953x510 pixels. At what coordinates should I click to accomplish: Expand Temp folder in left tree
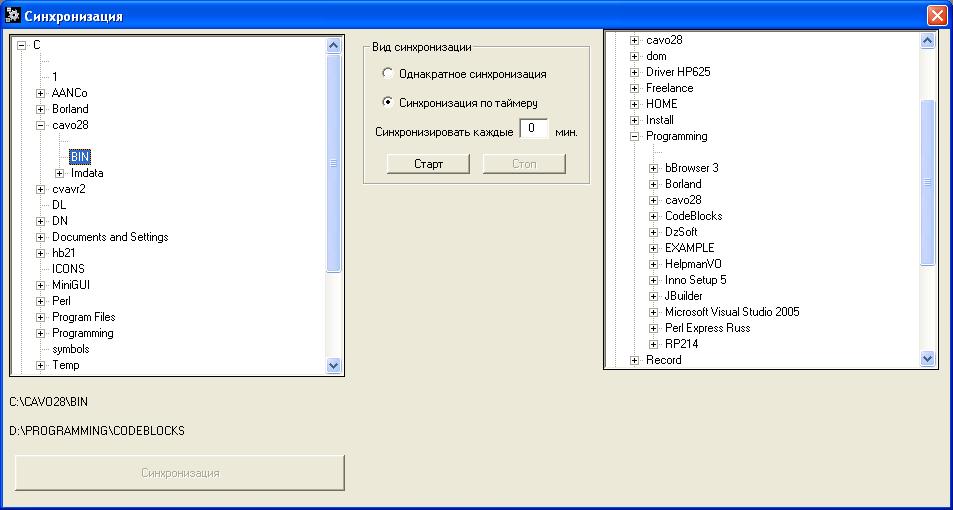(x=41, y=365)
